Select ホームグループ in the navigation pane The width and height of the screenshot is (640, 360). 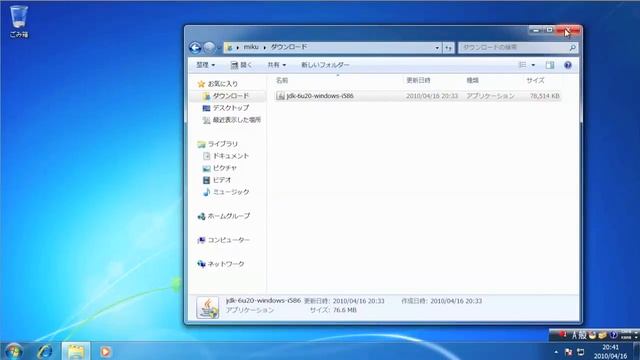(223, 216)
